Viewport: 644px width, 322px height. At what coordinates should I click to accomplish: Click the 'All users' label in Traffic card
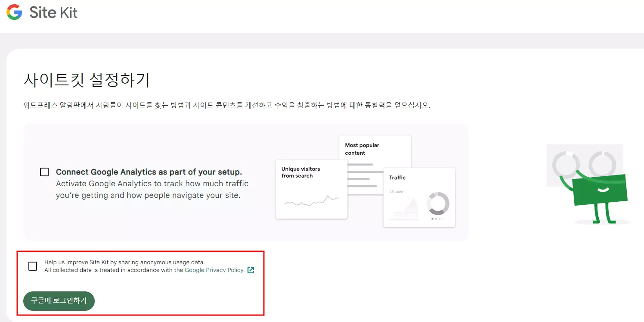[396, 191]
